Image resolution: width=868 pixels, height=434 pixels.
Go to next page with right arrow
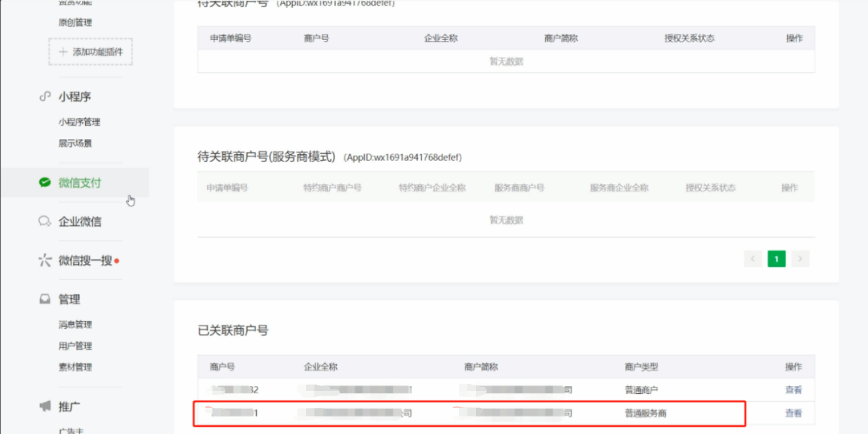pyautogui.click(x=800, y=259)
